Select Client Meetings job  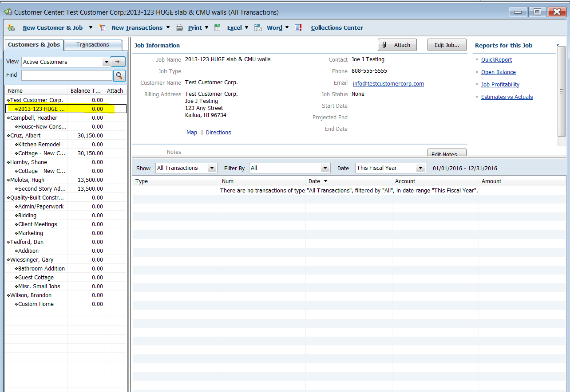(37, 224)
